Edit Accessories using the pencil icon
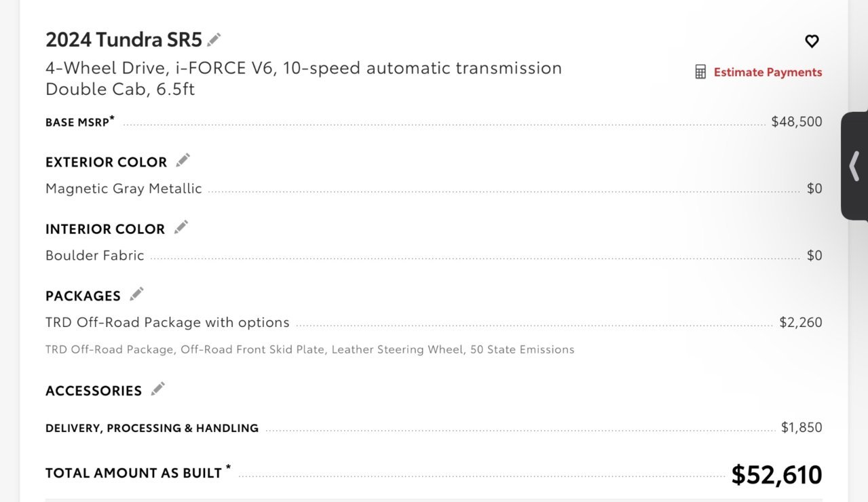This screenshot has height=502, width=868. pyautogui.click(x=157, y=389)
